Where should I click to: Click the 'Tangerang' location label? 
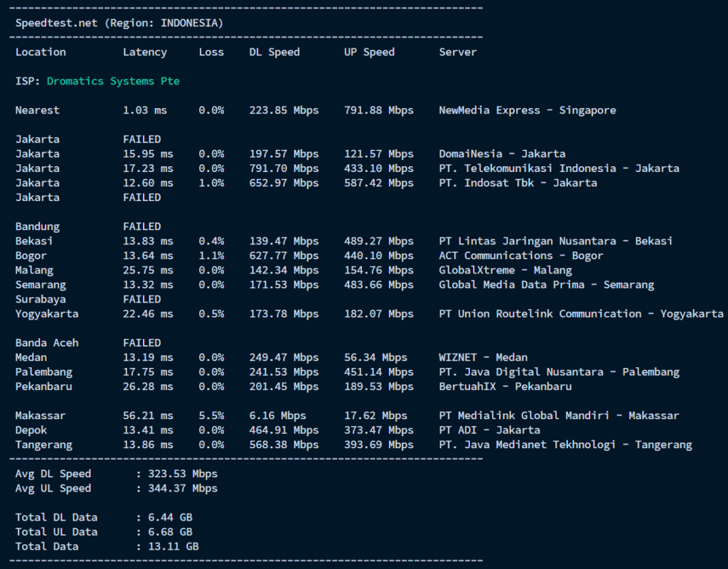[x=43, y=445]
